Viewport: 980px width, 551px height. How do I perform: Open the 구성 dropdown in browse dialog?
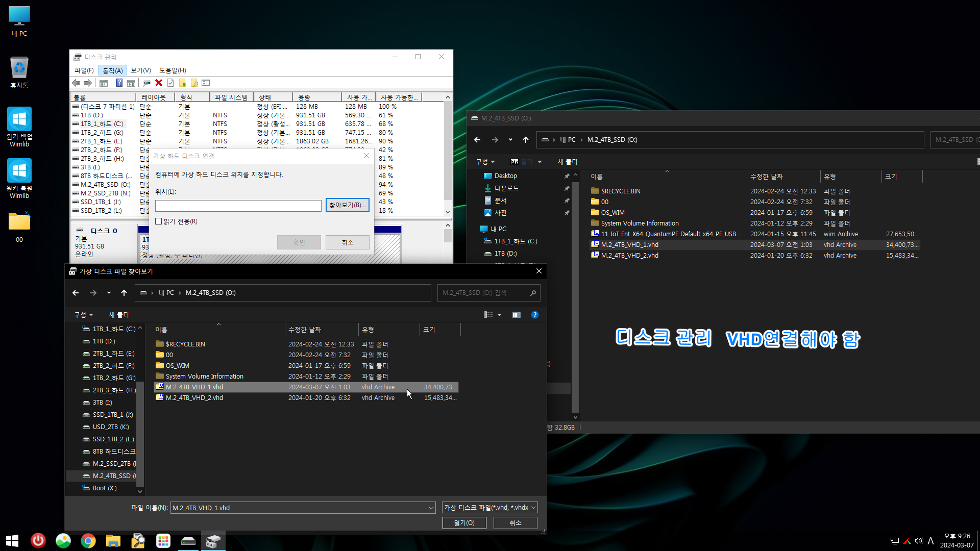(x=83, y=315)
